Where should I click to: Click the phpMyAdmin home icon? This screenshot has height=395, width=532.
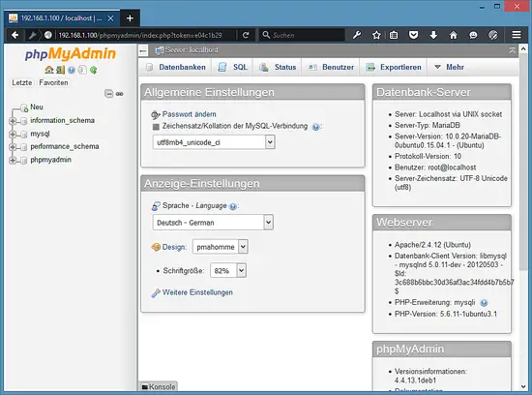(x=49, y=70)
